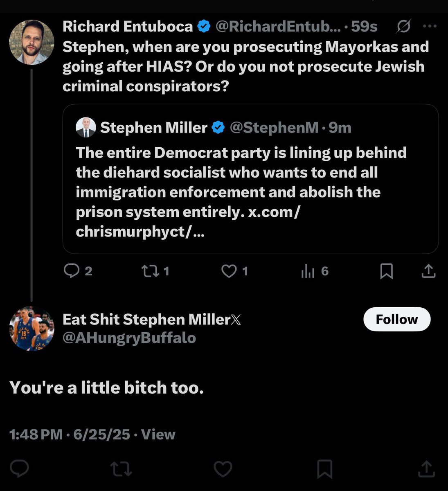This screenshot has height=491, width=448.
Task: Share the AHungryBuffalo reply
Action: (426, 469)
